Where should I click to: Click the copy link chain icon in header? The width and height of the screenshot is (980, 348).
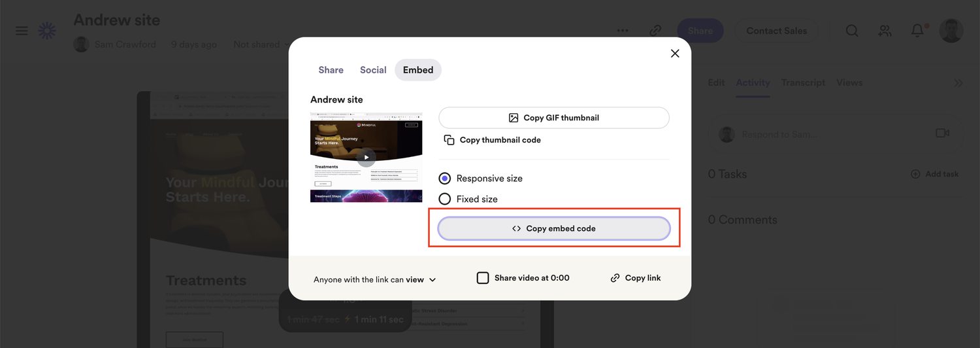tap(655, 31)
